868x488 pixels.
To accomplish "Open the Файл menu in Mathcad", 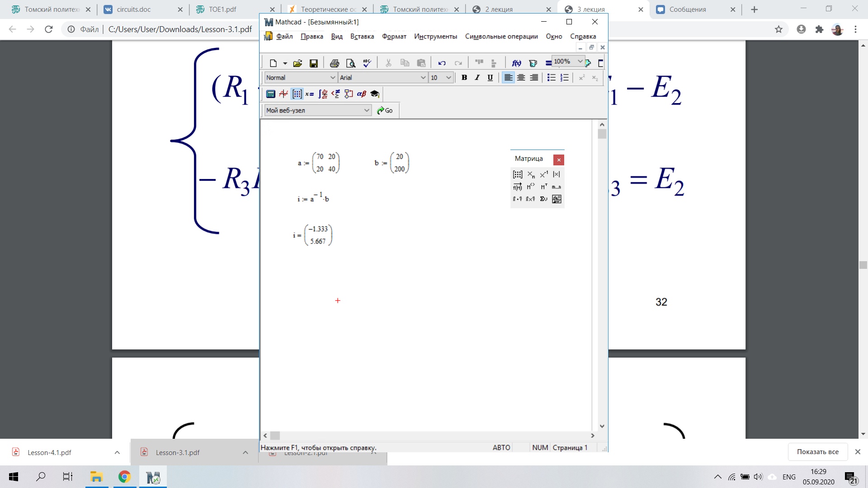I will click(x=284, y=37).
